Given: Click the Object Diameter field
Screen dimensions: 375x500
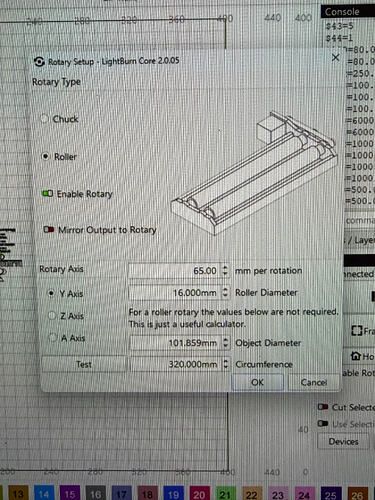Looking at the screenshot, I should (x=175, y=343).
